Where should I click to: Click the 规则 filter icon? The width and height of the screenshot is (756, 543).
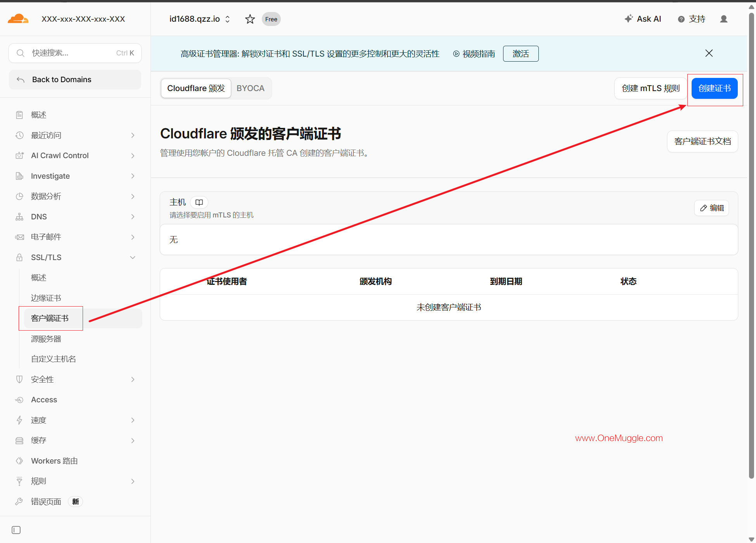(x=19, y=481)
